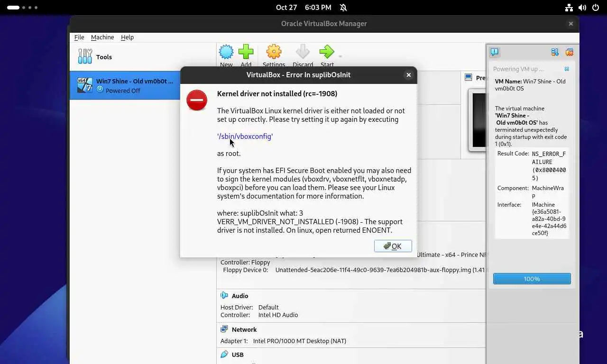Close the suplibOsInit error dialog
The width and height of the screenshot is (607, 364).
[x=408, y=75]
